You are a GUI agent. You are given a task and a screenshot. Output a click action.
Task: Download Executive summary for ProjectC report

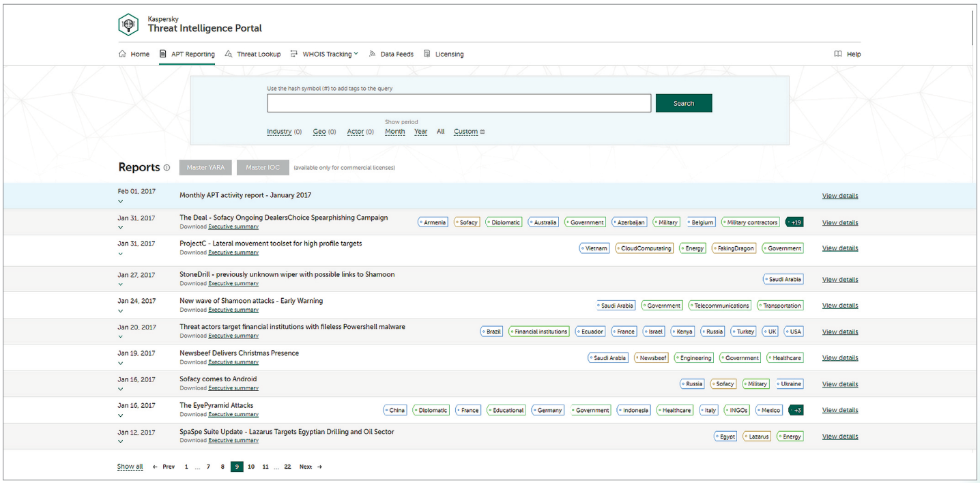coord(233,252)
